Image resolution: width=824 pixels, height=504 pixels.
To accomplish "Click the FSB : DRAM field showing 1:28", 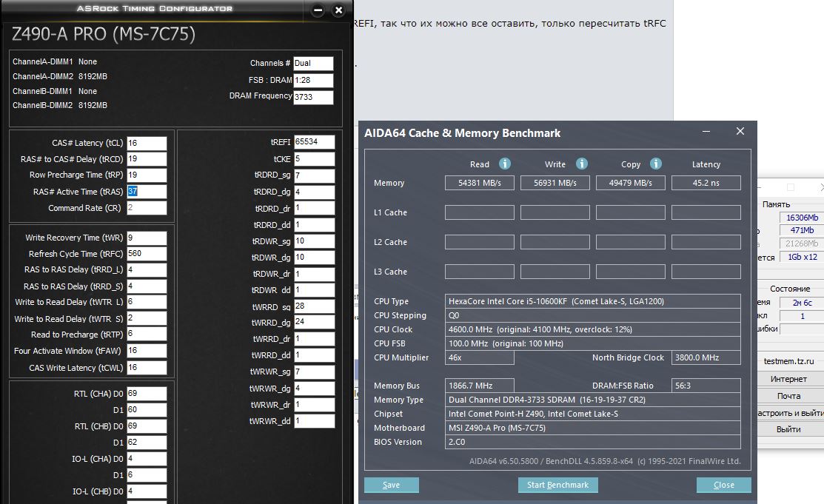I will (x=313, y=81).
